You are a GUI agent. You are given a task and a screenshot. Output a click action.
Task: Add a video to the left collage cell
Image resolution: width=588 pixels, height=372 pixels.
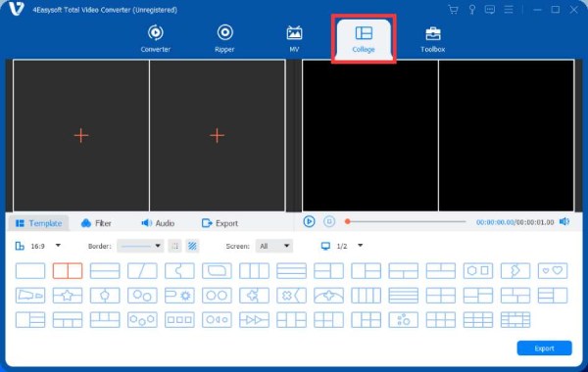pos(81,135)
